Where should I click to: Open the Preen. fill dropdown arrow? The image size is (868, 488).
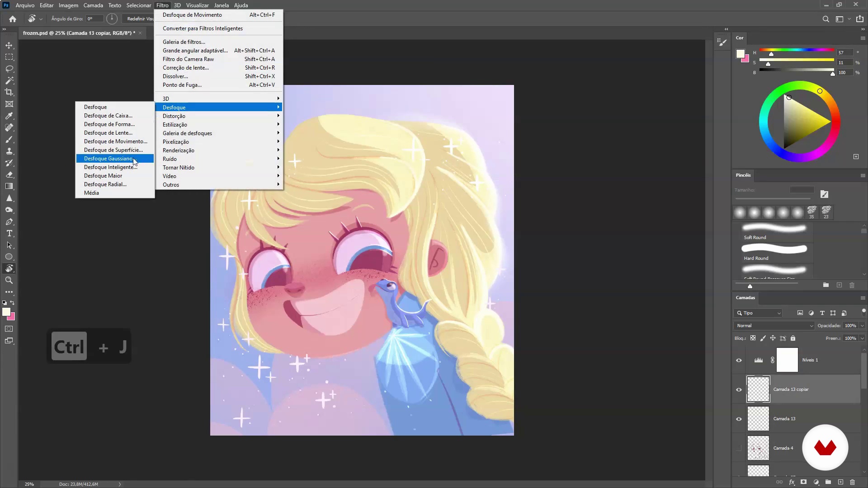pos(862,338)
